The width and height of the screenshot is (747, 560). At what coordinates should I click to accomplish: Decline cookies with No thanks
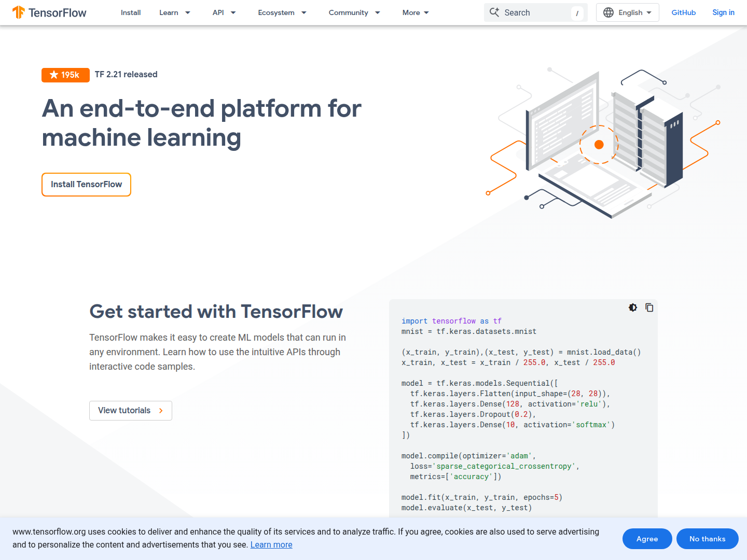click(708, 539)
